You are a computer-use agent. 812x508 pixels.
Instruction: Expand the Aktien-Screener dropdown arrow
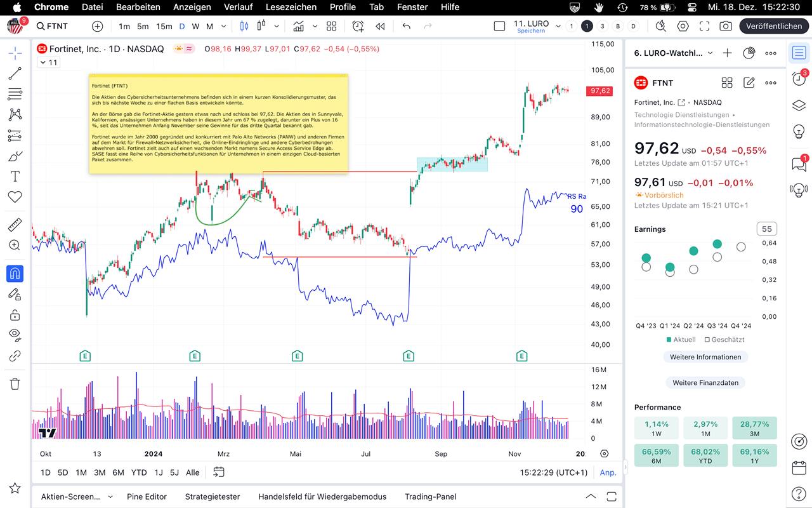110,497
